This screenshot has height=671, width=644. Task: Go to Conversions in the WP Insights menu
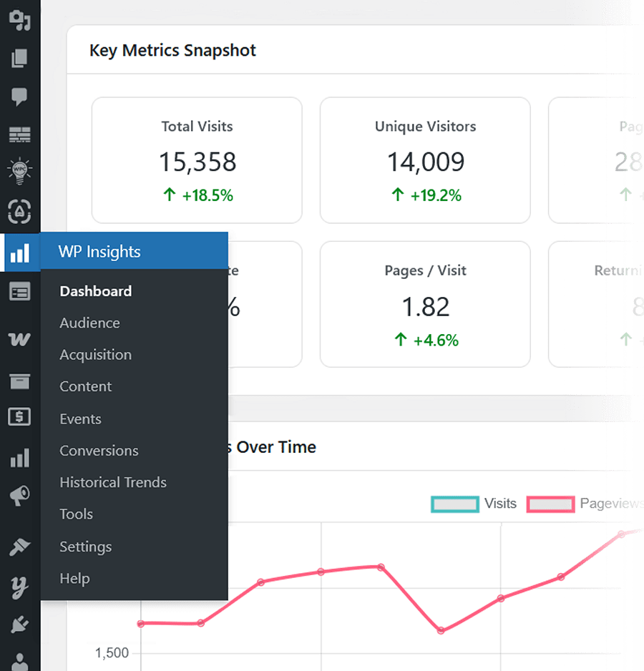(x=99, y=451)
